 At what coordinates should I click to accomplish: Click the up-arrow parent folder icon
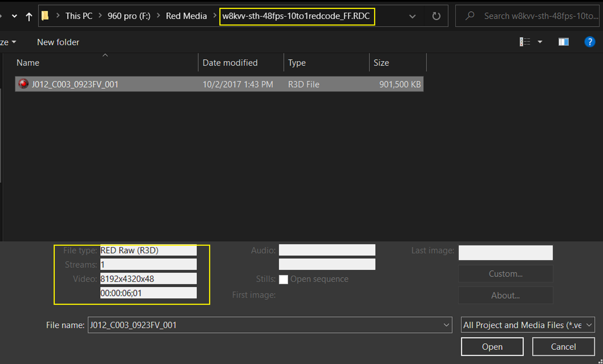tap(29, 16)
